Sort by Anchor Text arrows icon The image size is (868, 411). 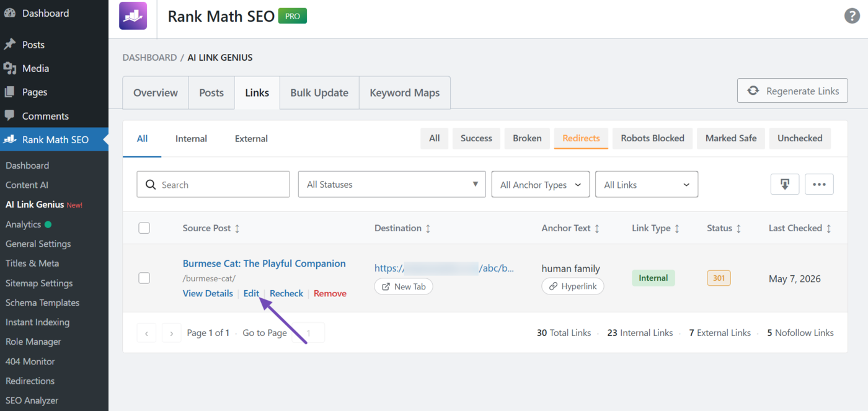[597, 229]
